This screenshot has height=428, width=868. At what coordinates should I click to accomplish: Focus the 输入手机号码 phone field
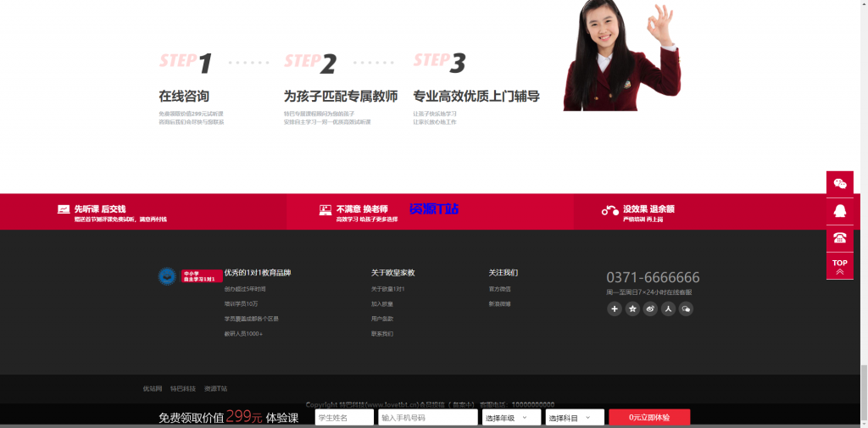coord(428,418)
